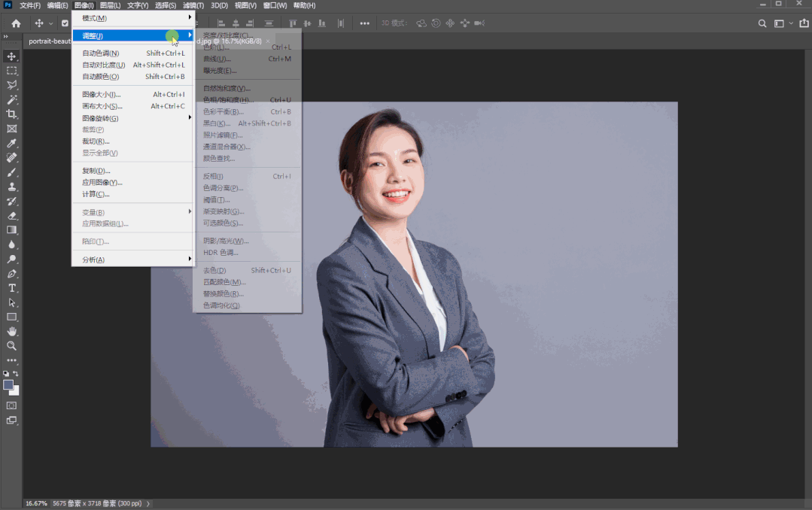Pick the Eyedropper tool
The height and width of the screenshot is (510, 812).
11,143
